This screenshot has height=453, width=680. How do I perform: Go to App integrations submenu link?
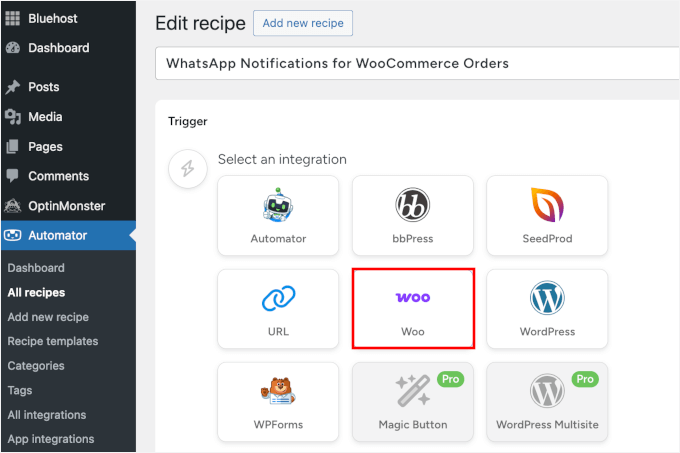point(51,439)
